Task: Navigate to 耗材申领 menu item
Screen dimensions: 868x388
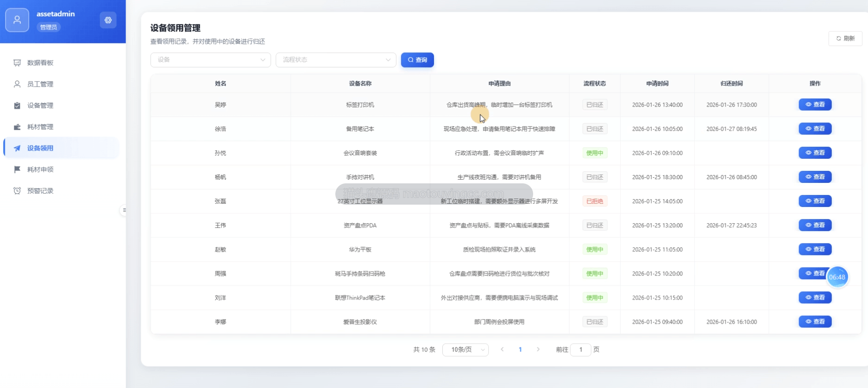Action: coord(61,169)
